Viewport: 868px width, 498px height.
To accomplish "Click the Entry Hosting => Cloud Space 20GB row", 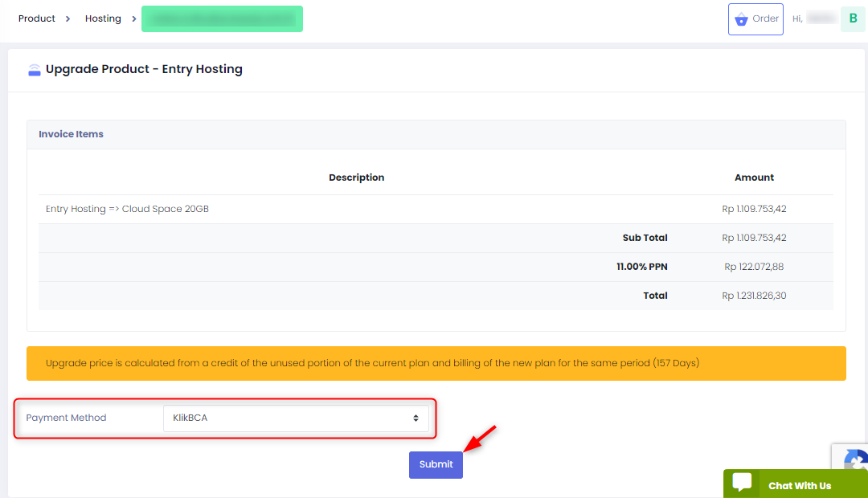I will (436, 209).
